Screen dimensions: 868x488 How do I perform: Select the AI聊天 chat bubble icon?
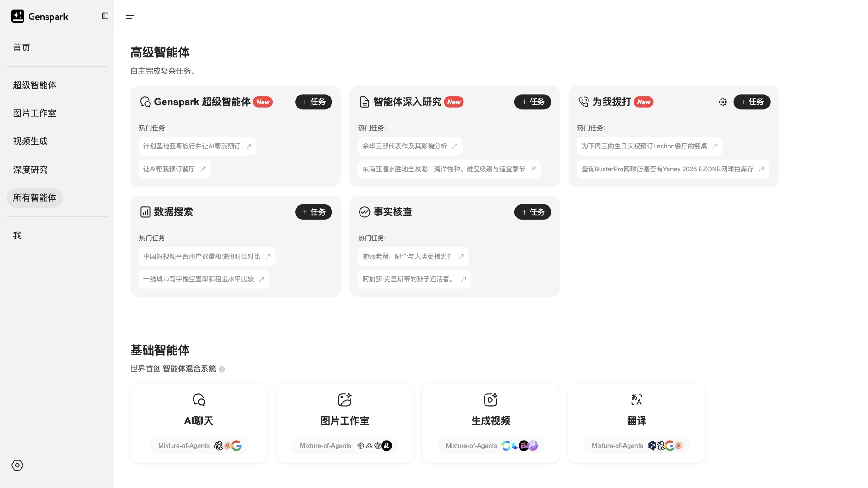click(x=199, y=399)
